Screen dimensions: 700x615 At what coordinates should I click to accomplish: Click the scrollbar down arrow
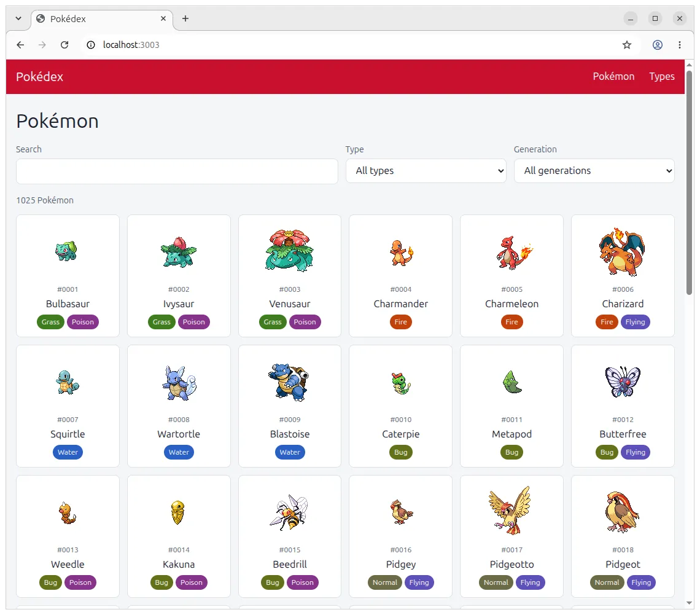coord(690,603)
